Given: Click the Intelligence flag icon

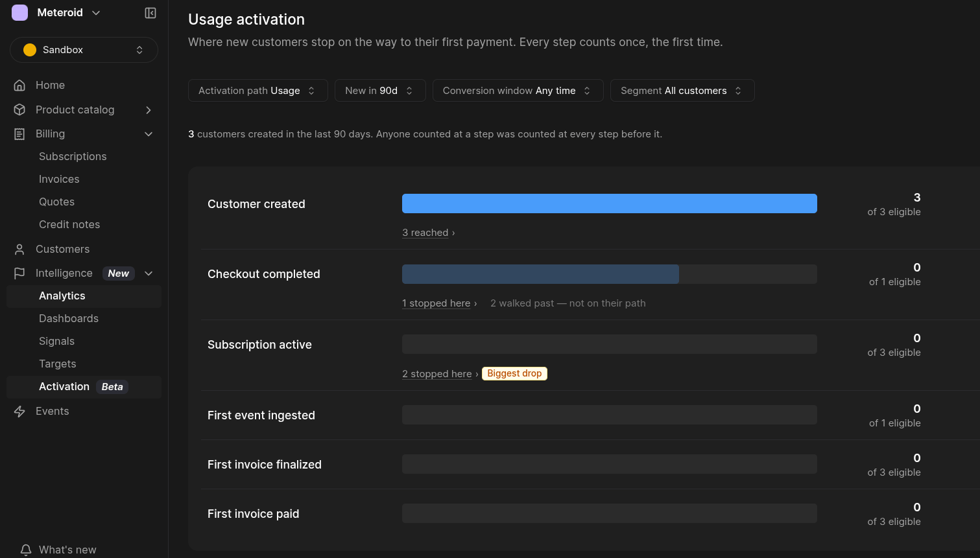Looking at the screenshot, I should tap(19, 273).
